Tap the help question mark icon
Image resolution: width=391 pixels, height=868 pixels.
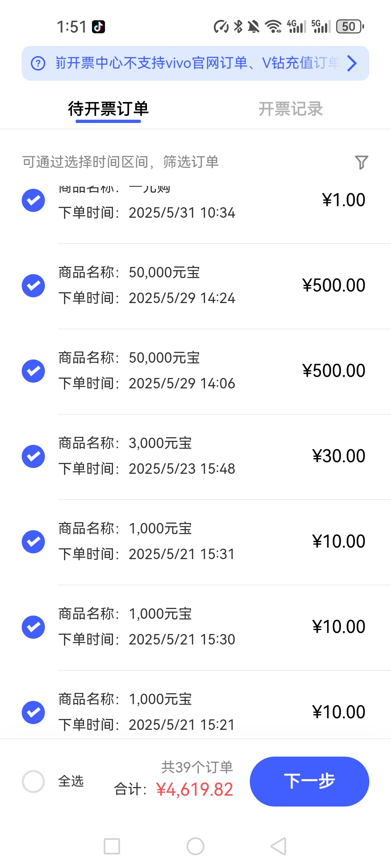pyautogui.click(x=38, y=63)
